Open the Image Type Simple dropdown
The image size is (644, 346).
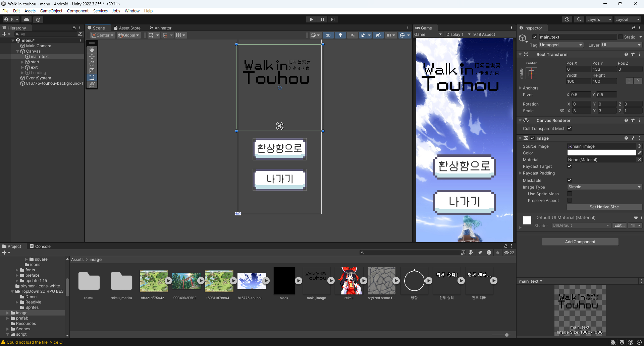(604, 187)
